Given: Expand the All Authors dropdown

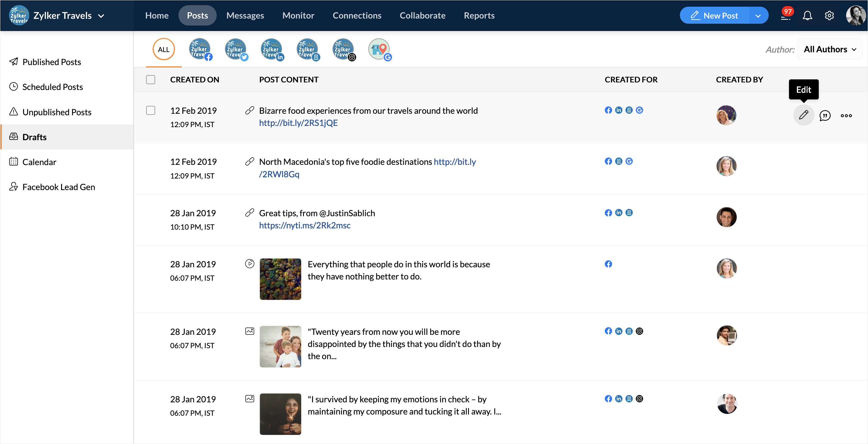Looking at the screenshot, I should [829, 49].
